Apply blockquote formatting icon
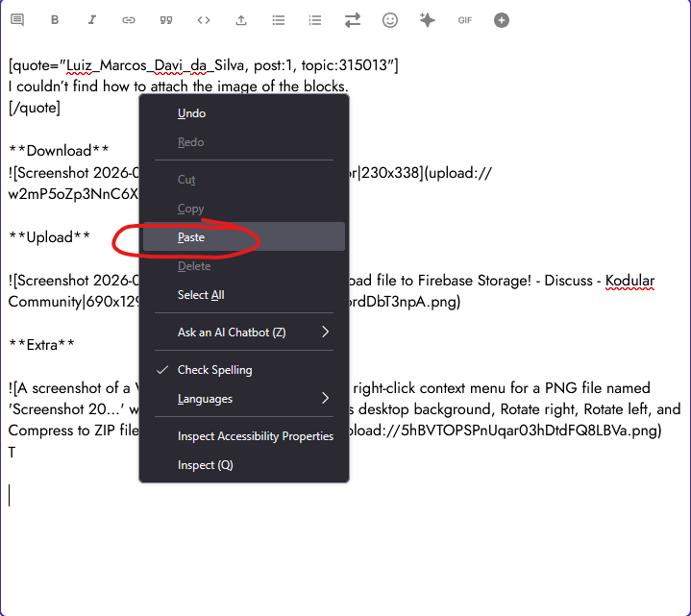This screenshot has height=616, width=691. tap(165, 20)
